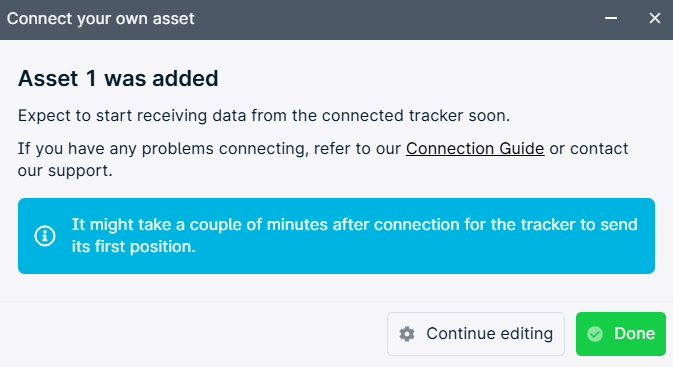Close the Connect your own asset dialog
Screen dimensions: 673x367
(655, 18)
